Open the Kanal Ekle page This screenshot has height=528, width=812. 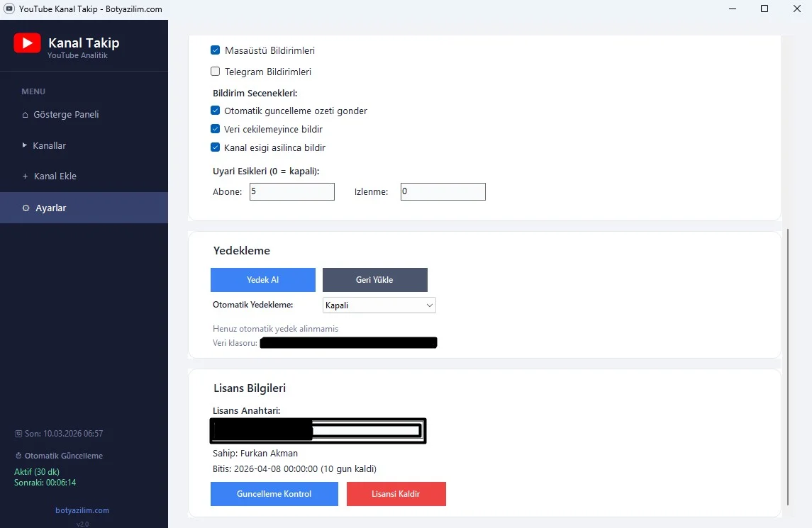(x=84, y=176)
